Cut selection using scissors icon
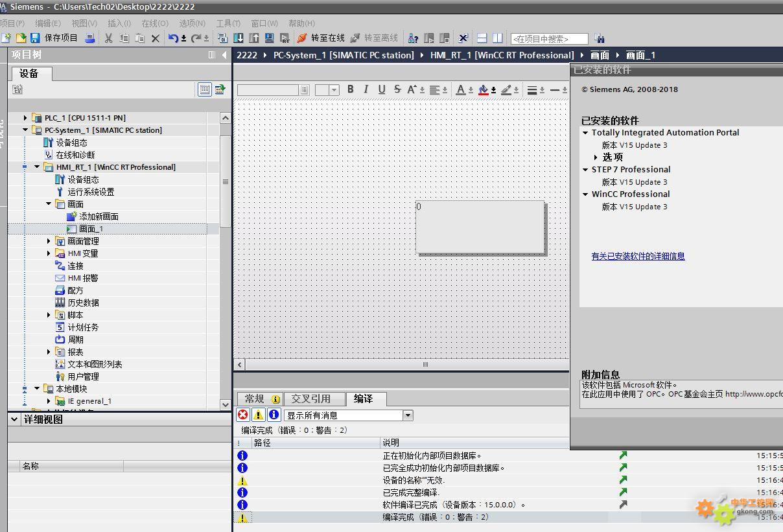 (109, 38)
